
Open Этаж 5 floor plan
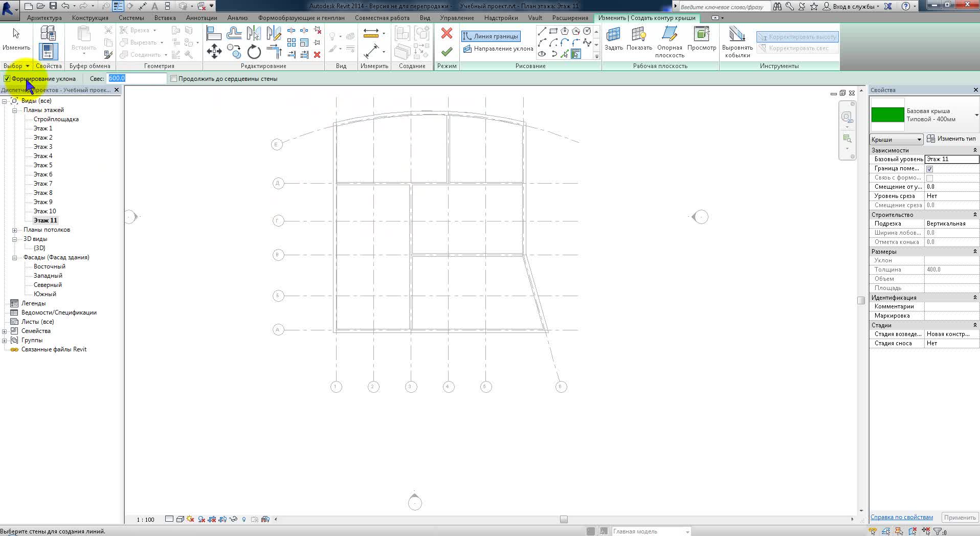pos(43,165)
